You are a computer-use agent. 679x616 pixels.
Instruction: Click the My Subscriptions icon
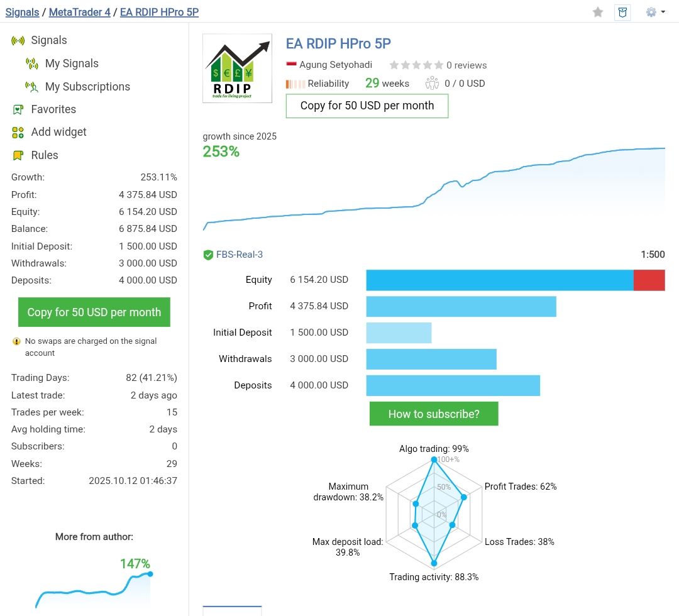pyautogui.click(x=32, y=87)
